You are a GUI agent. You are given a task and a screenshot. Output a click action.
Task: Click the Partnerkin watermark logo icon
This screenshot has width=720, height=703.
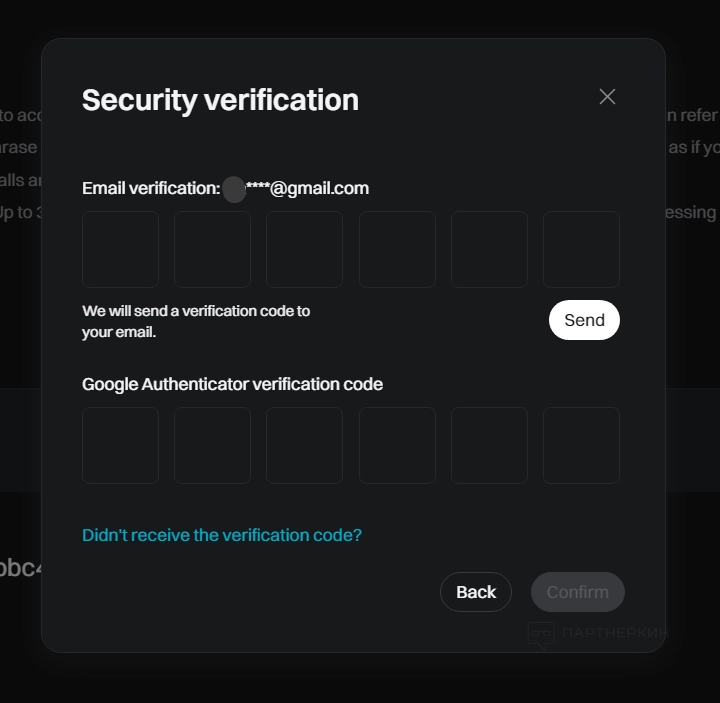click(541, 633)
